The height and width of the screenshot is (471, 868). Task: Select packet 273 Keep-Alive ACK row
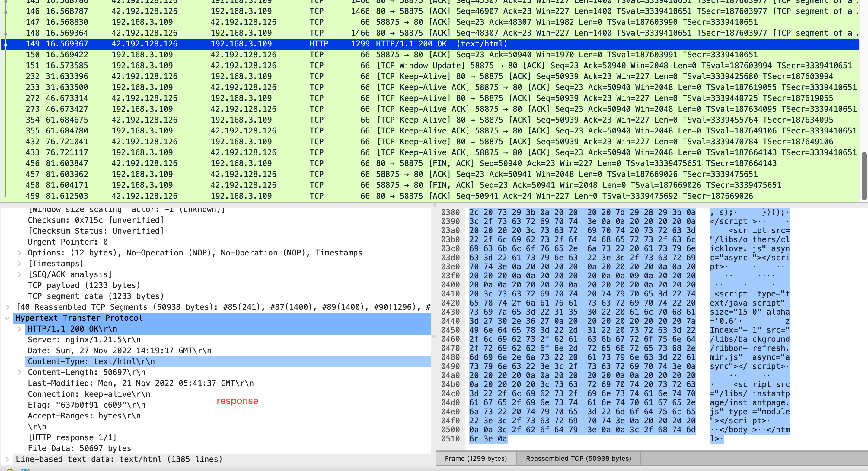(429, 109)
